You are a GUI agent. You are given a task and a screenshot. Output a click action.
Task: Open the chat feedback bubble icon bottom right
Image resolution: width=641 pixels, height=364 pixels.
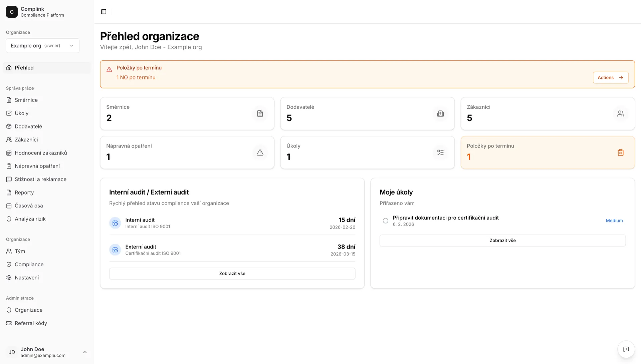tap(626, 349)
